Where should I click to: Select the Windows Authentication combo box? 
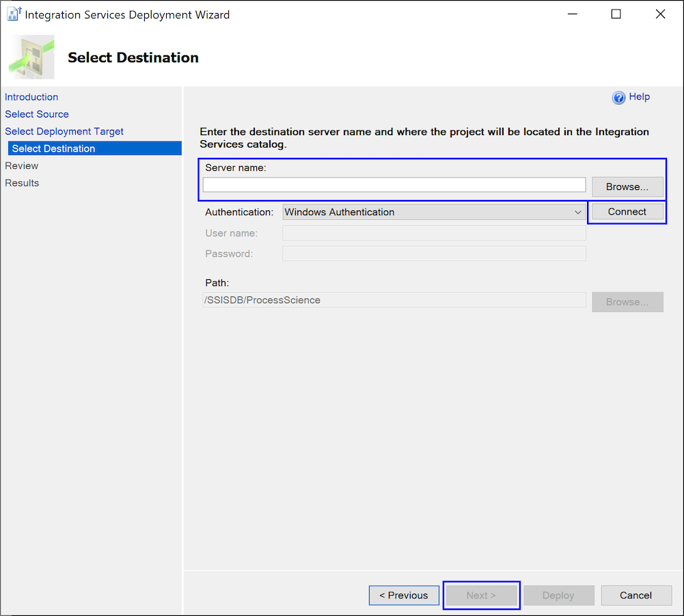tap(434, 212)
